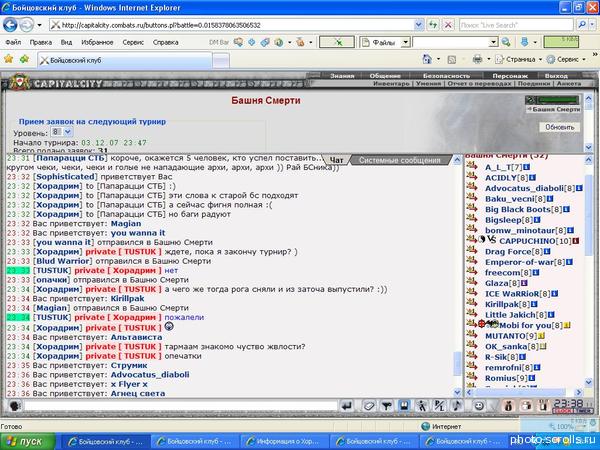Switch to Системные сообщения tab
This screenshot has width=600, height=450.
pyautogui.click(x=398, y=160)
